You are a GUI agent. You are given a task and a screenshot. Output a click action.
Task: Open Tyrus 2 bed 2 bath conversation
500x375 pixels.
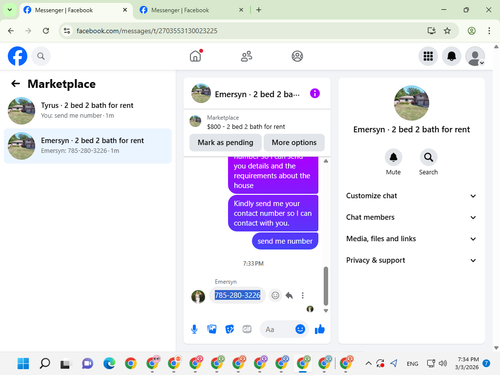[88, 111]
